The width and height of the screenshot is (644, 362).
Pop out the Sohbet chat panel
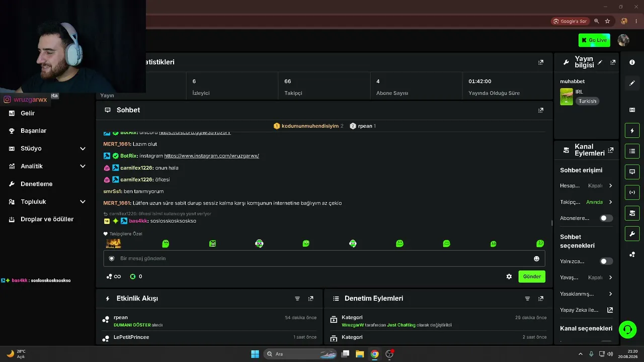[541, 110]
